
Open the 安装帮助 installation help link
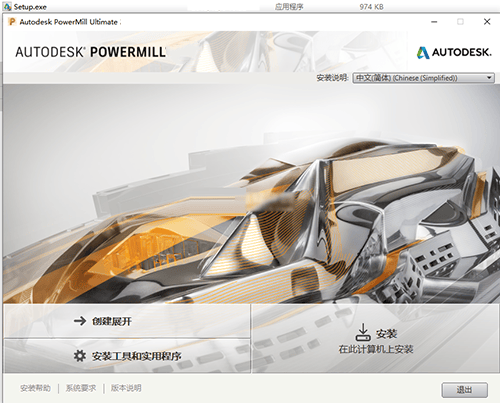(35, 388)
